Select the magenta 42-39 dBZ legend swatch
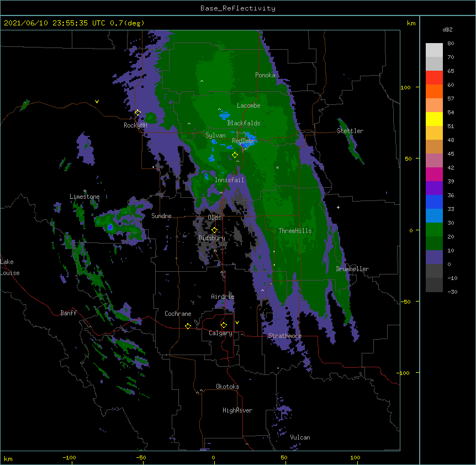Screen dimensions: 476x465 pos(434,175)
